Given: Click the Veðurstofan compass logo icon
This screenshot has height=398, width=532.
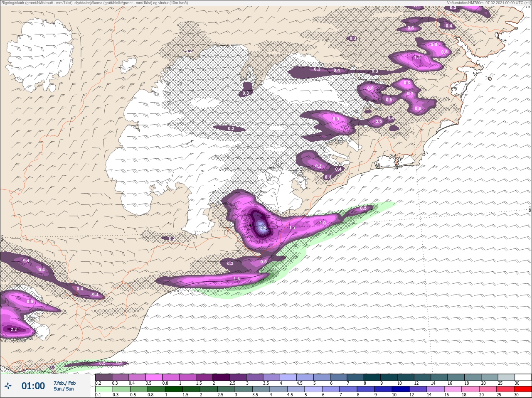Looking at the screenshot, I should point(8,386).
